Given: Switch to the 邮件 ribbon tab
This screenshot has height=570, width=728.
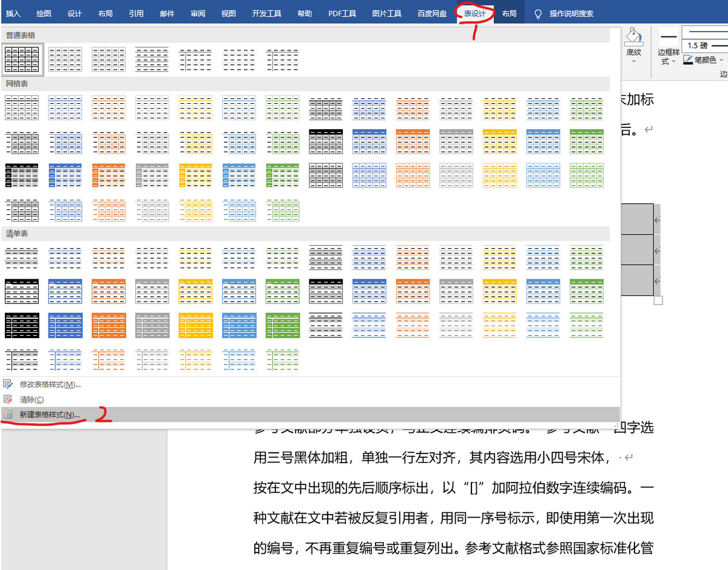Looking at the screenshot, I should point(167,13).
